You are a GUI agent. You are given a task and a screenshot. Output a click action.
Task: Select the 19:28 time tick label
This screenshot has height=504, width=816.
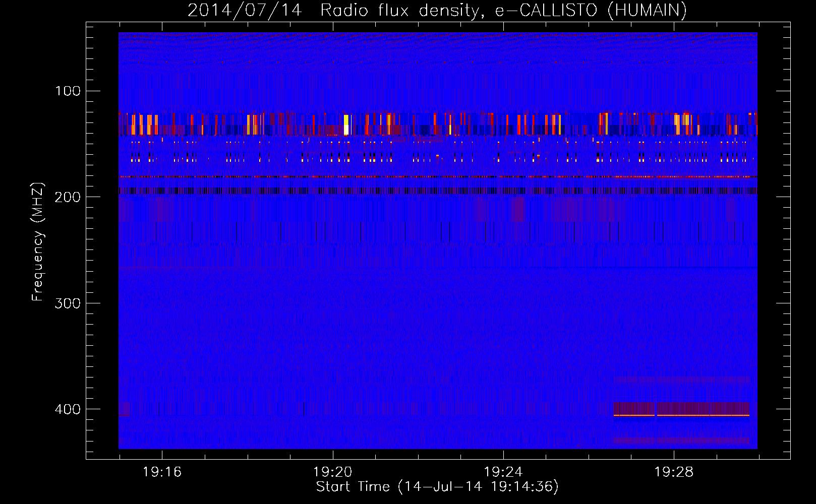(674, 472)
